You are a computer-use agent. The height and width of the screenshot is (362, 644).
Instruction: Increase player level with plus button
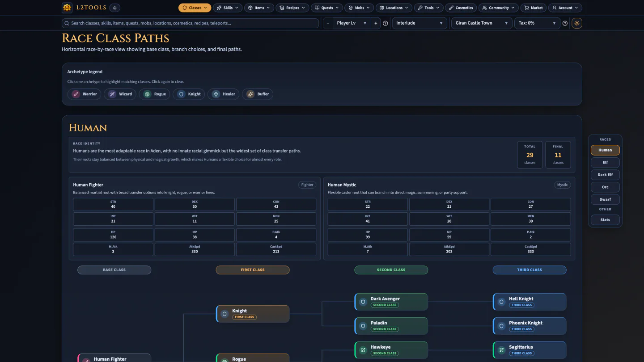point(376,23)
